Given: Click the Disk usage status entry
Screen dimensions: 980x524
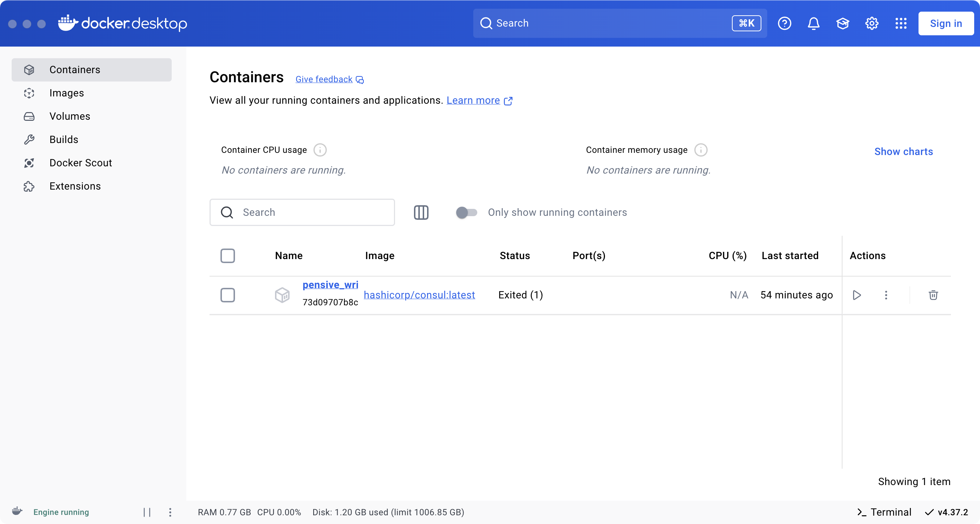Looking at the screenshot, I should [x=388, y=512].
